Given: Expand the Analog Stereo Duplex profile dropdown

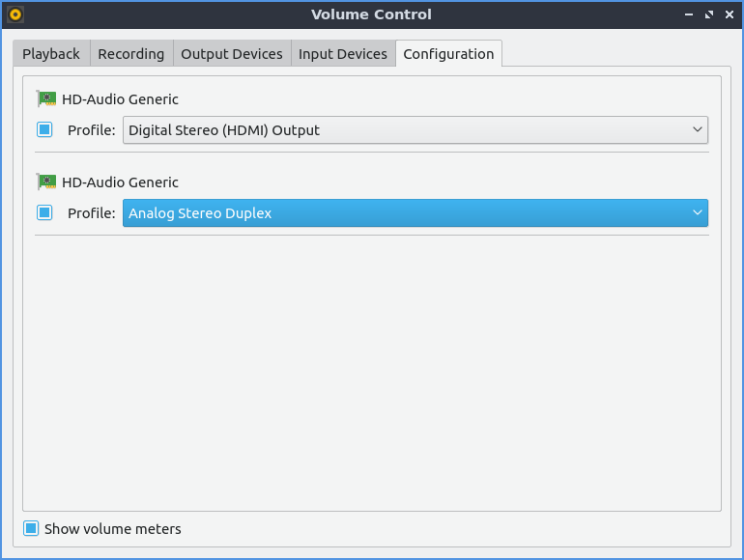Looking at the screenshot, I should point(415,212).
